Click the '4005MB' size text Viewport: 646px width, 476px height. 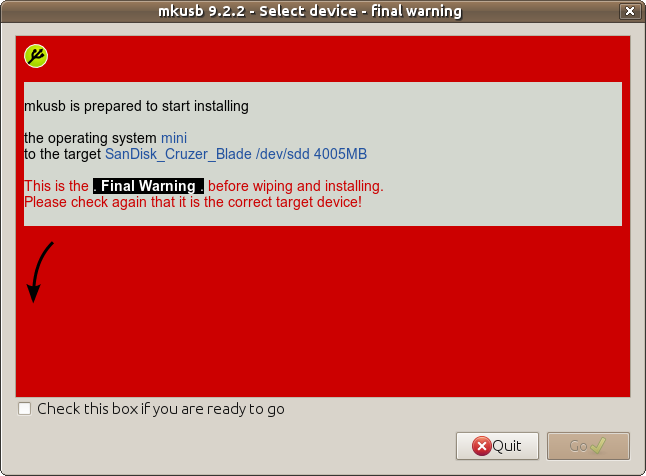click(340, 154)
